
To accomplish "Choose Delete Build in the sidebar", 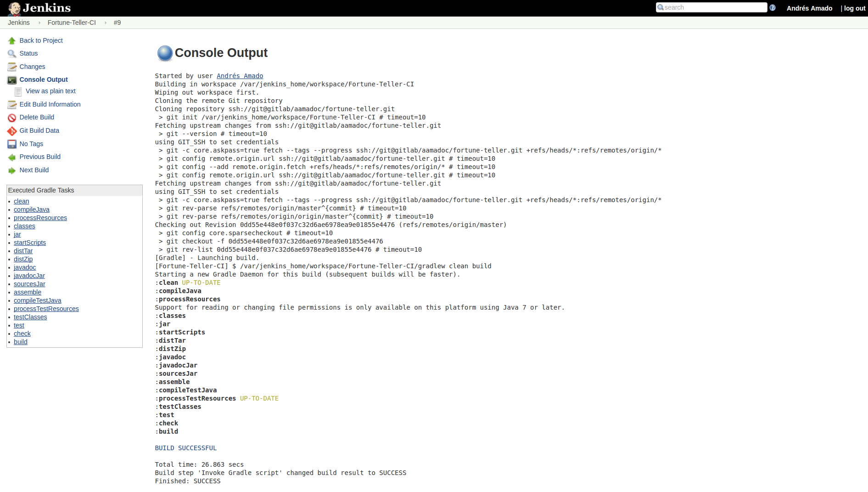I will pyautogui.click(x=37, y=117).
